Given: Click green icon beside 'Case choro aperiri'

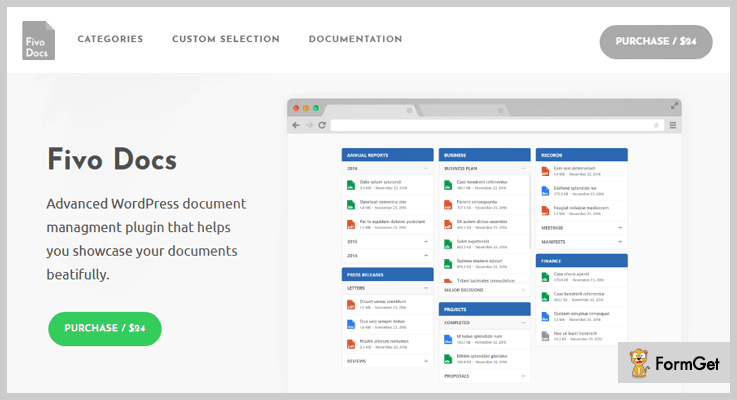Looking at the screenshot, I should pyautogui.click(x=545, y=277).
